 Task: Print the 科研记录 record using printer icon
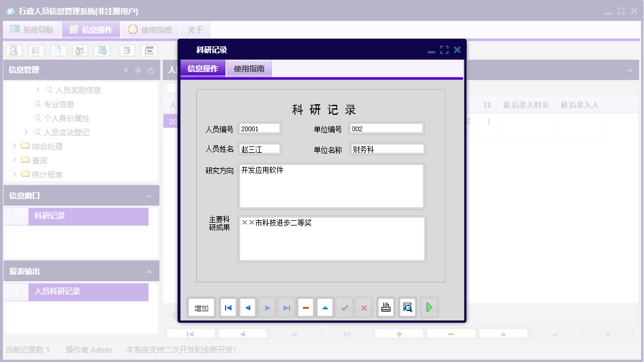[386, 307]
